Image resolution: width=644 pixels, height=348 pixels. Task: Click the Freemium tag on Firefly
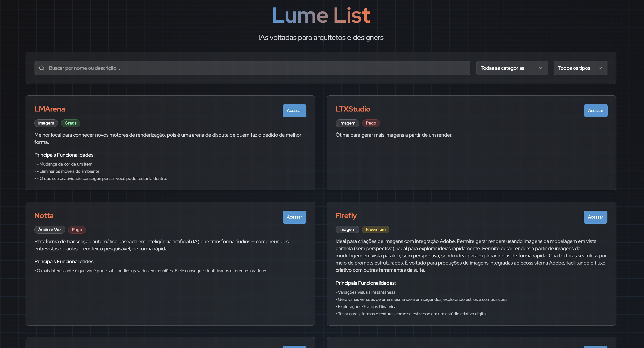coord(375,229)
